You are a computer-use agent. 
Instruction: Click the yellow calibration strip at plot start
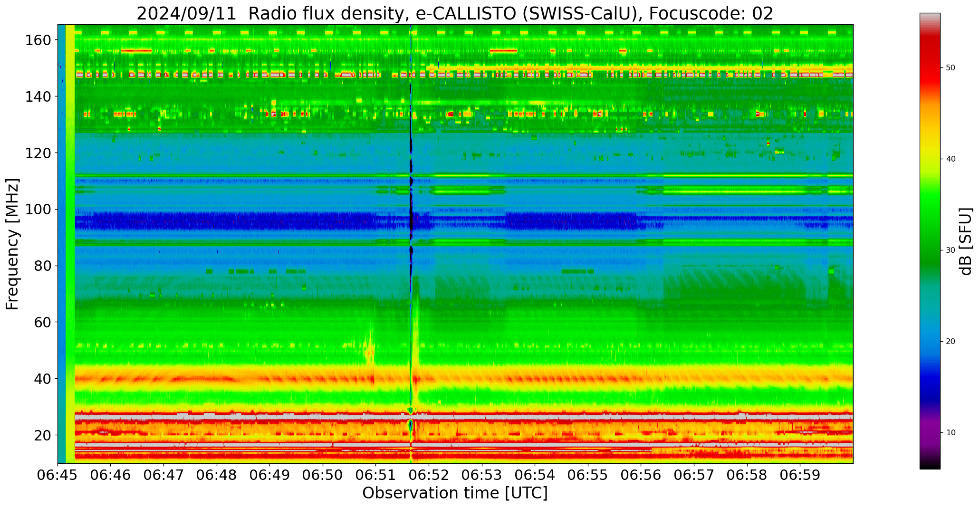tap(70, 244)
